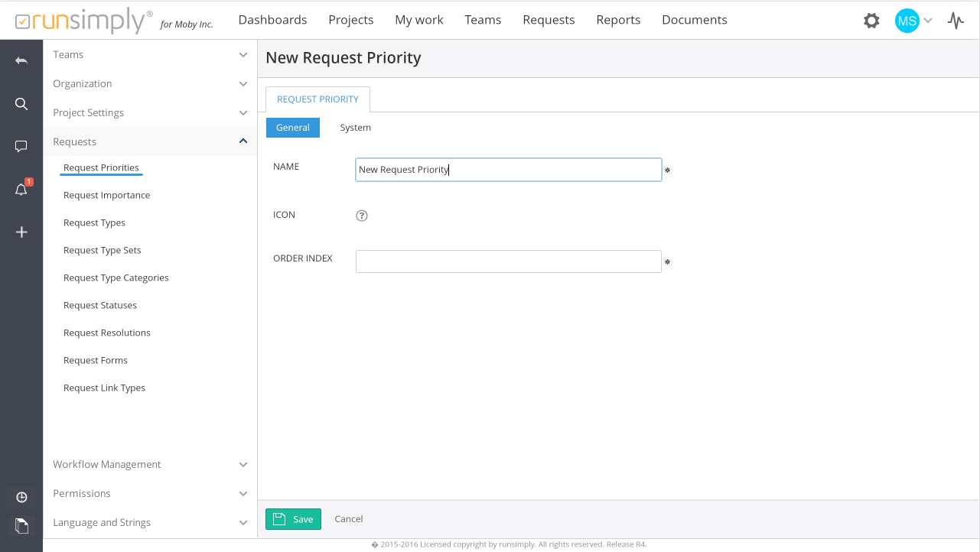Click the plus icon to add new
This screenshot has width=980, height=552.
point(21,232)
